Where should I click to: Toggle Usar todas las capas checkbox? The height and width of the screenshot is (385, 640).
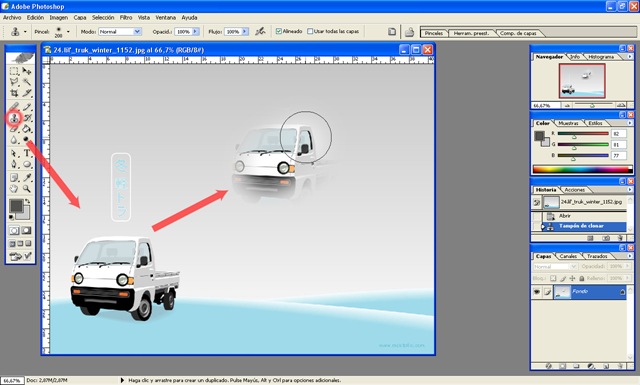tap(310, 31)
